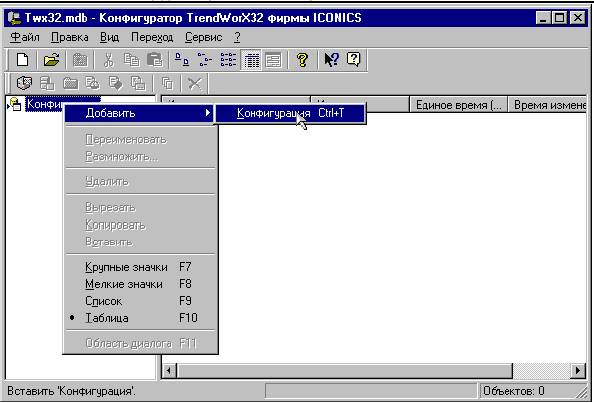
Task: Switch to large icons view in the toolbar
Action: pyautogui.click(x=182, y=60)
